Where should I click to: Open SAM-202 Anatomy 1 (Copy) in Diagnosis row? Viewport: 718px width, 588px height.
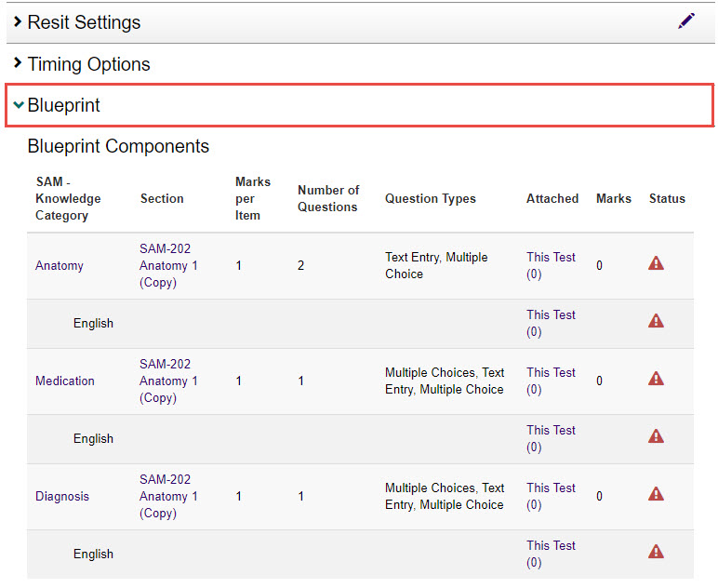pyautogui.click(x=168, y=497)
